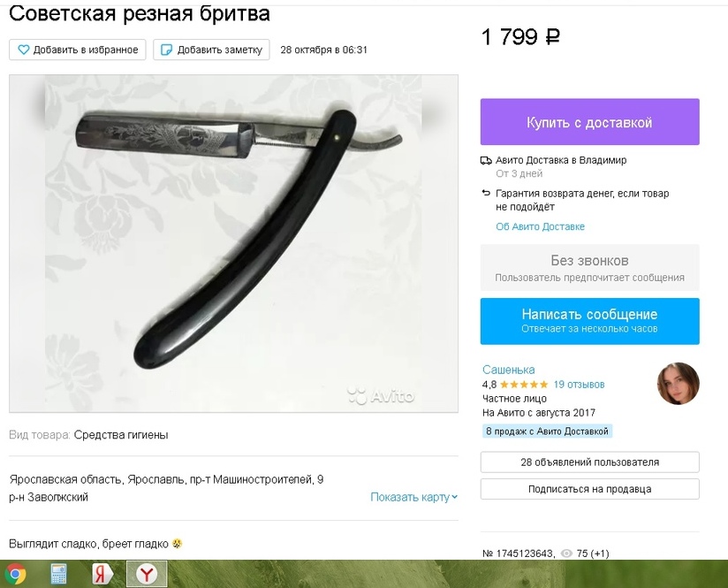The height and width of the screenshot is (588, 728).
Task: Open Google Chrome from the taskbar
Action: (x=15, y=575)
